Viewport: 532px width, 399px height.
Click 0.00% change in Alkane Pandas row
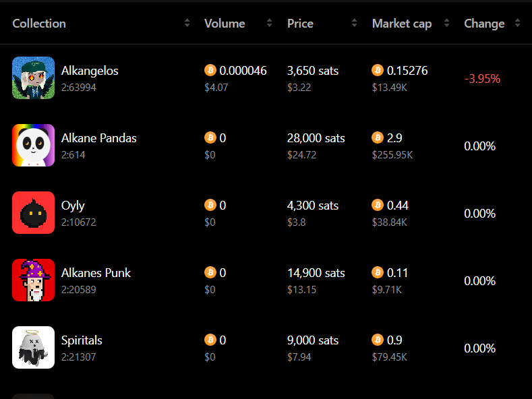pyautogui.click(x=480, y=146)
